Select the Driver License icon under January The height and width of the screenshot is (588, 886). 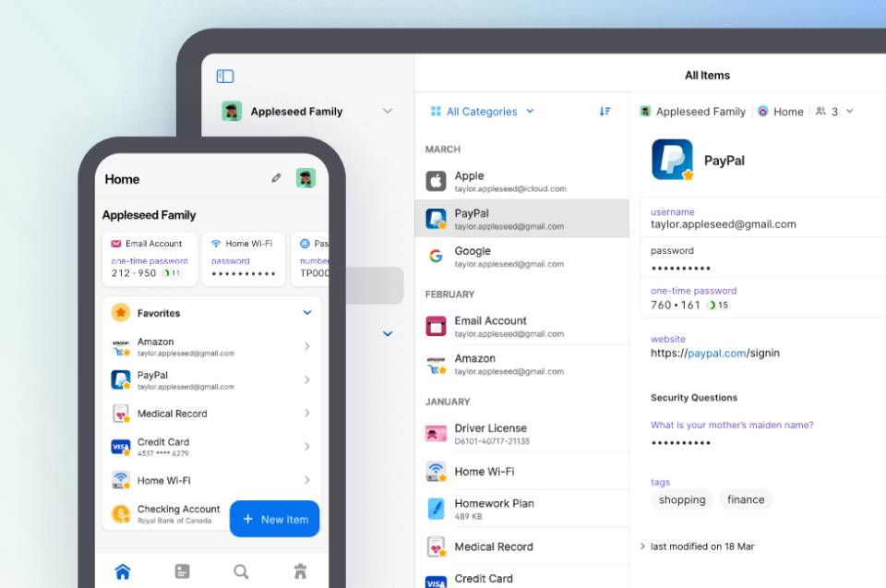point(436,434)
